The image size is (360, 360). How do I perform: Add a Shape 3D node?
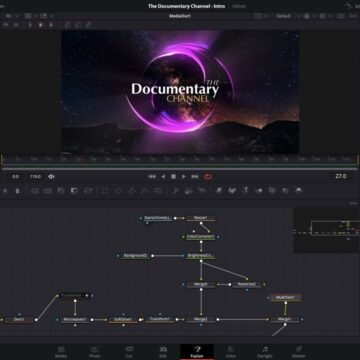(x=232, y=190)
